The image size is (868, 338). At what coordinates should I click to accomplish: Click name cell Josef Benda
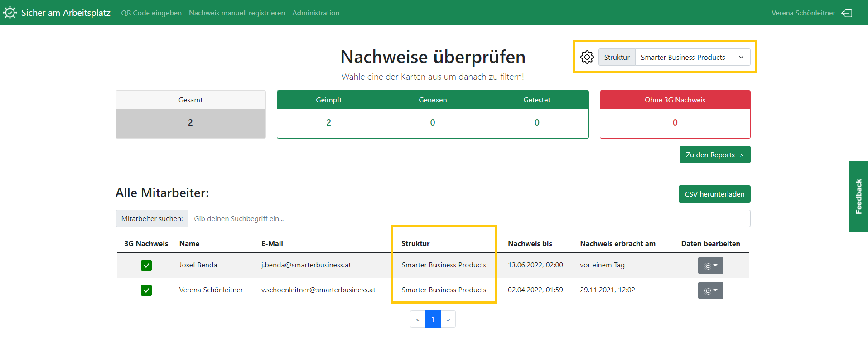point(198,265)
